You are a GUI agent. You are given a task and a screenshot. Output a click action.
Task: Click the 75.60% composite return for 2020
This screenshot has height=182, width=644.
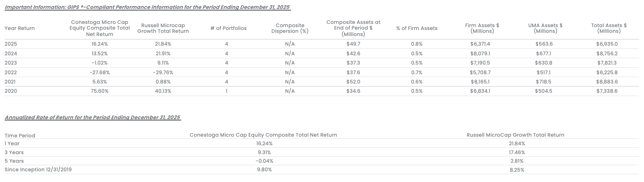[x=99, y=91]
